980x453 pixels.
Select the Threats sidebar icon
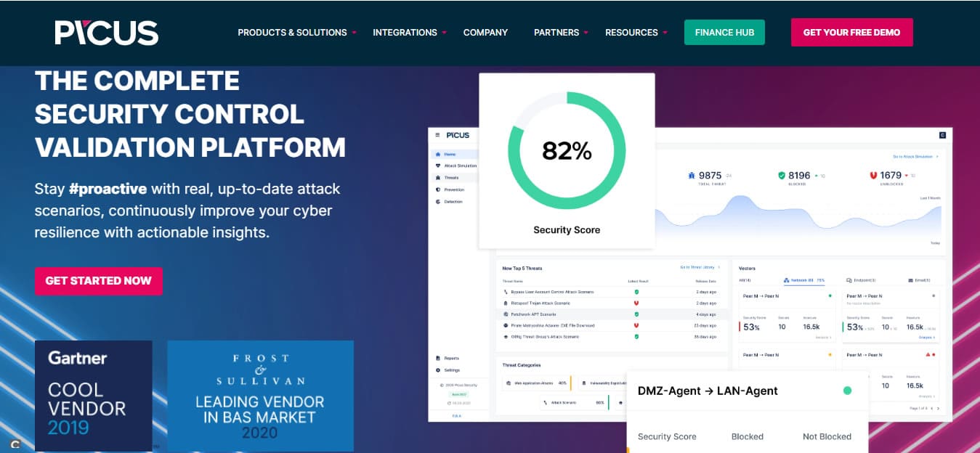click(x=437, y=178)
